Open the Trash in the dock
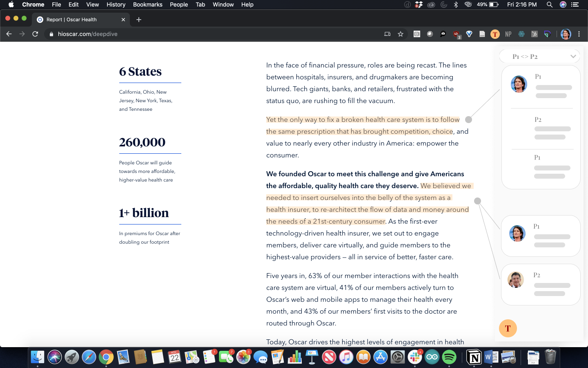The width and height of the screenshot is (588, 368). (x=550, y=357)
